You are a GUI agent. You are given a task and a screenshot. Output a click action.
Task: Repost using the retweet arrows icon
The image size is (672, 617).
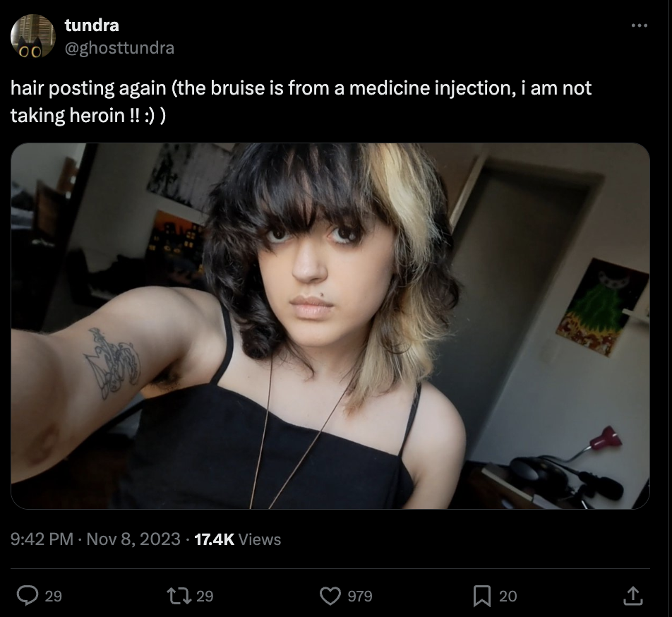coord(179,596)
